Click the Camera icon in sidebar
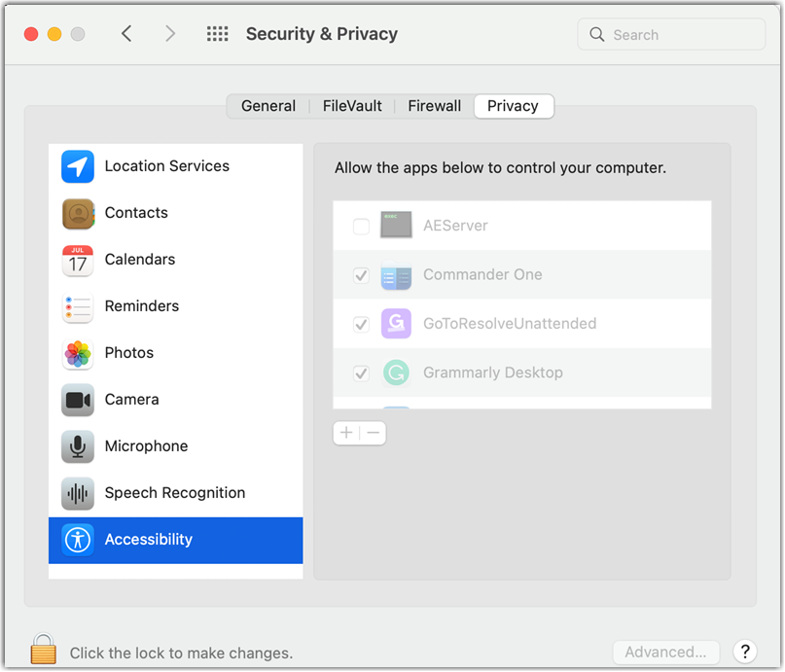The width and height of the screenshot is (785, 672). tap(78, 400)
